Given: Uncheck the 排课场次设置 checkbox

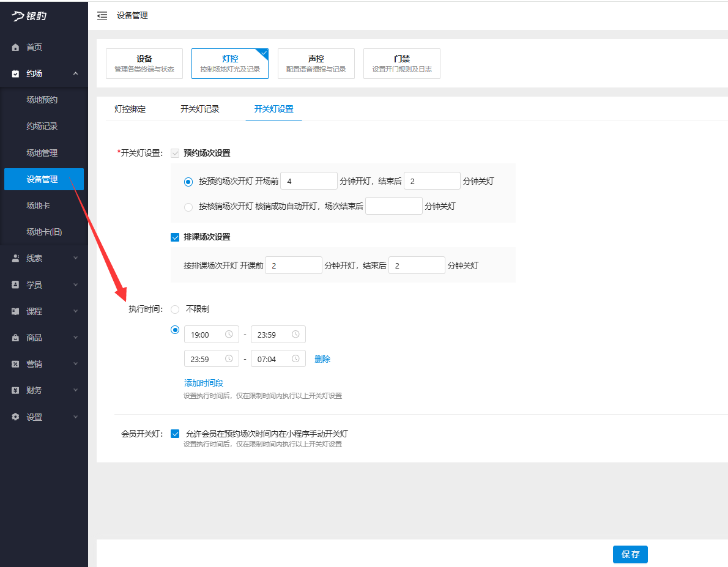Looking at the screenshot, I should tap(174, 238).
